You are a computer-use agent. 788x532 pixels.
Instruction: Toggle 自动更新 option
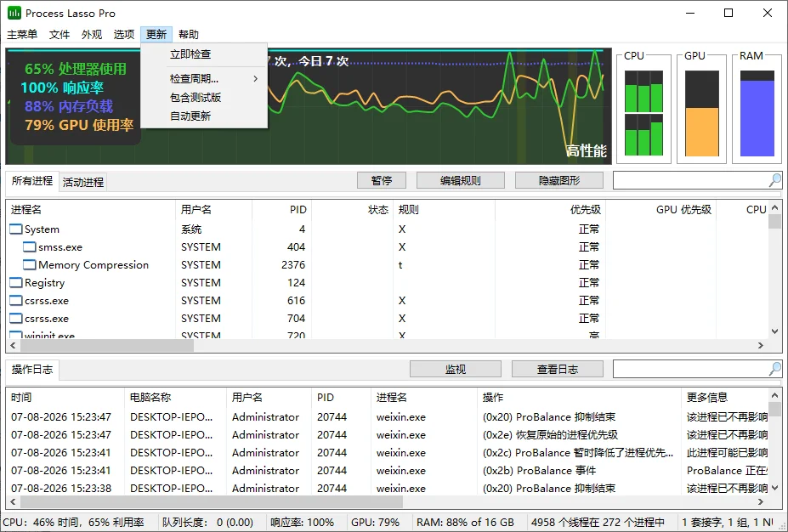203,116
